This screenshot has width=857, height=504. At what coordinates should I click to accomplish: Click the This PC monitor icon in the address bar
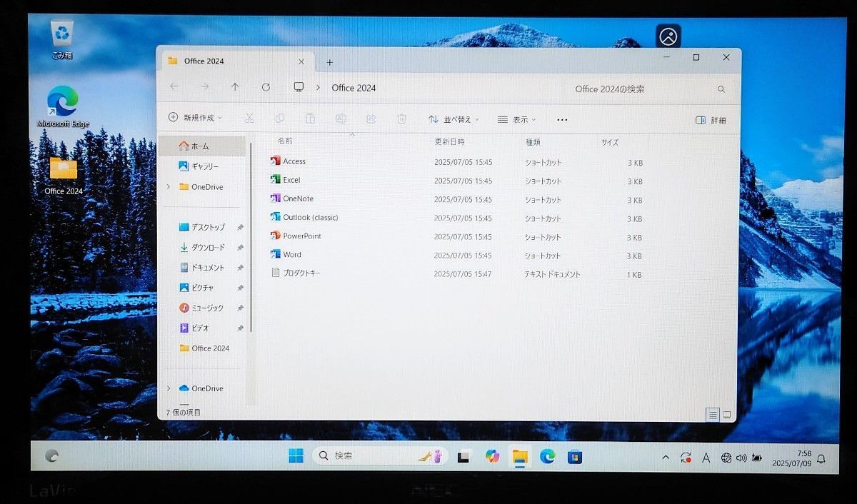pos(299,87)
